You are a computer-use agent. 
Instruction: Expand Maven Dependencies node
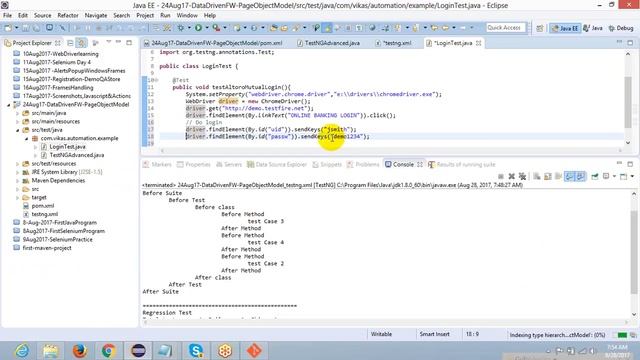pos(18,181)
